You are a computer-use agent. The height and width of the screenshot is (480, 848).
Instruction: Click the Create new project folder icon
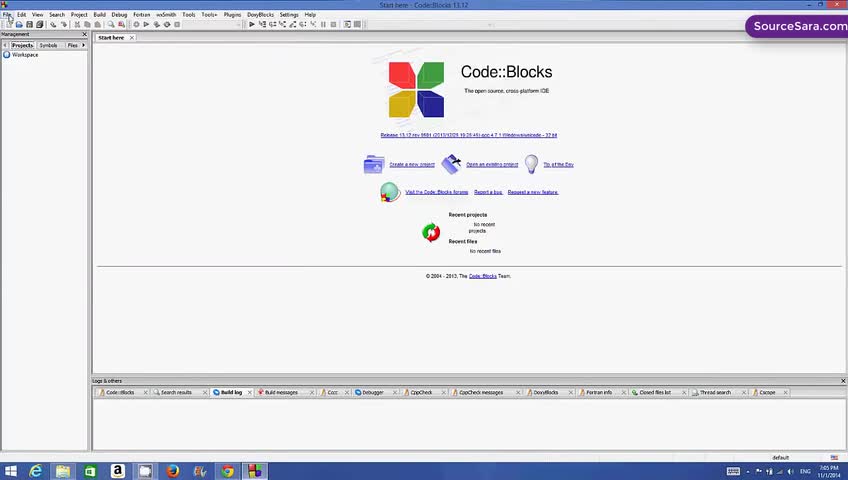tap(374, 164)
